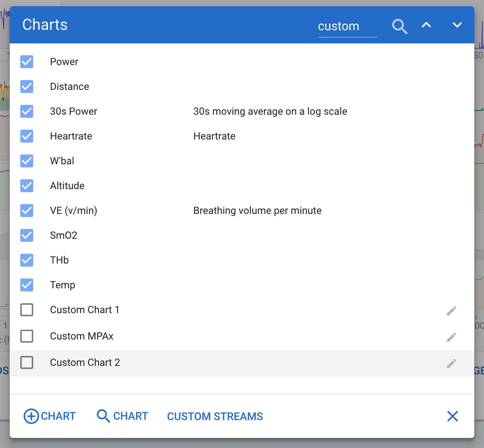Enable the Custom Chart 1 checkbox
Viewport: 484px width, 448px height.
tap(27, 310)
